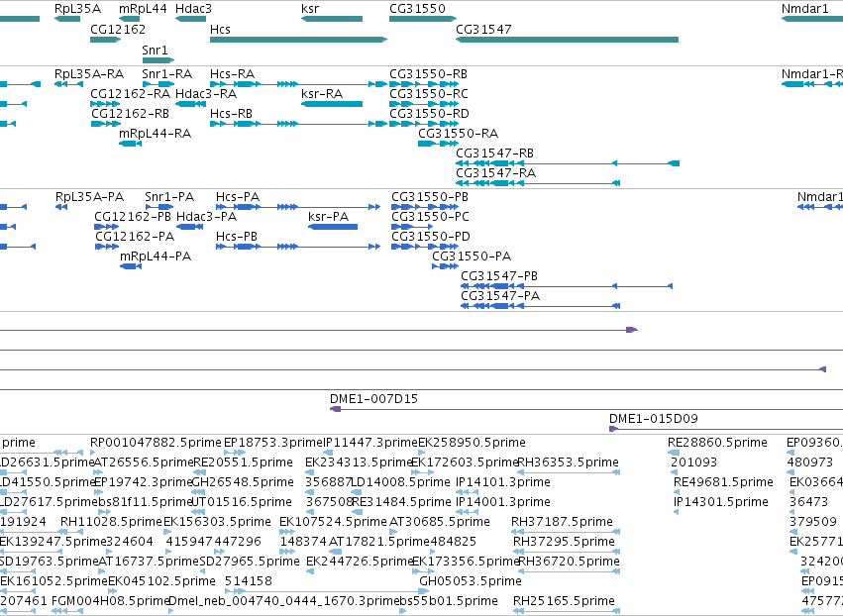Click the long Hcs gene bar
The width and height of the screenshot is (843, 616).
[298, 40]
